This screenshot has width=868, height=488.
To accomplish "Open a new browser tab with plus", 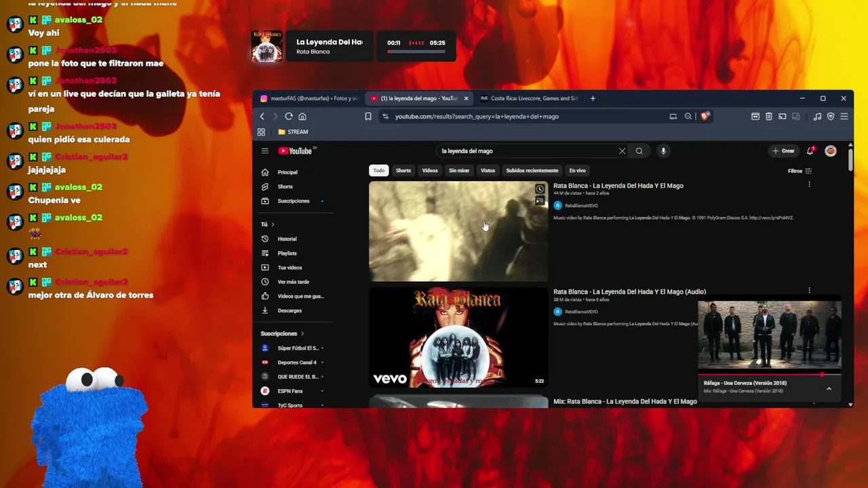I will [593, 98].
